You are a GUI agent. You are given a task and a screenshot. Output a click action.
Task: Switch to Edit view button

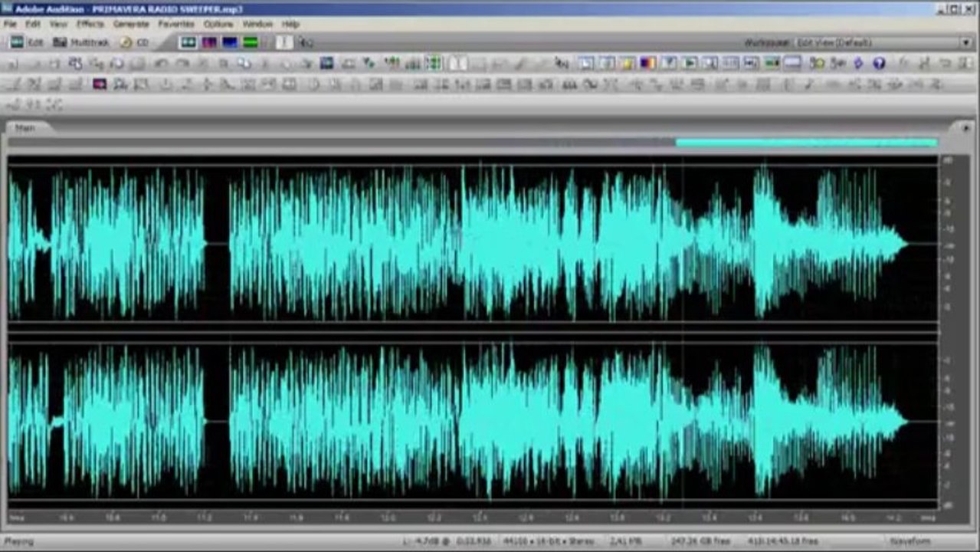[x=25, y=43]
